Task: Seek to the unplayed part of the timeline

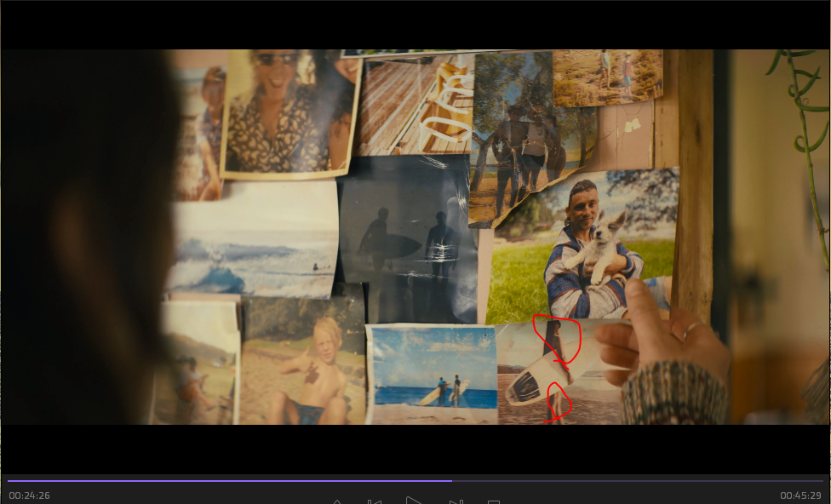Action: pyautogui.click(x=639, y=481)
